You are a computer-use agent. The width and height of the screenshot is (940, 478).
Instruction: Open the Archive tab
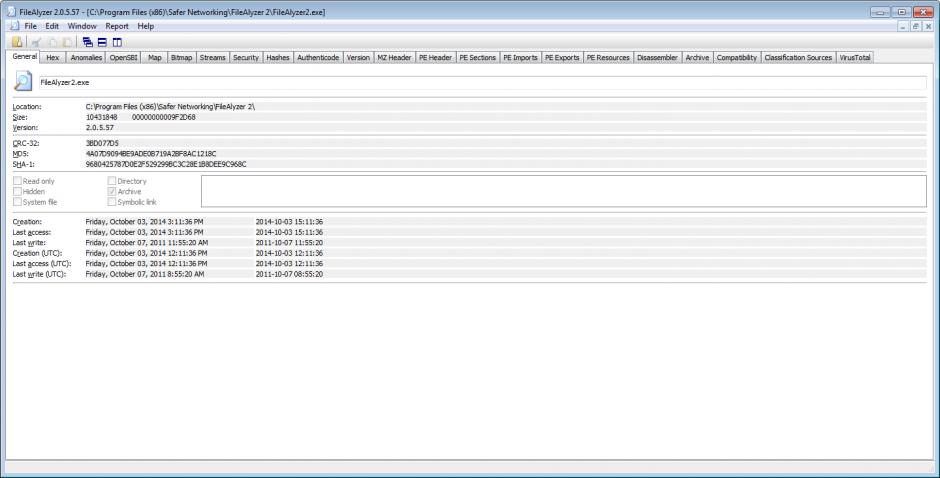click(x=698, y=58)
